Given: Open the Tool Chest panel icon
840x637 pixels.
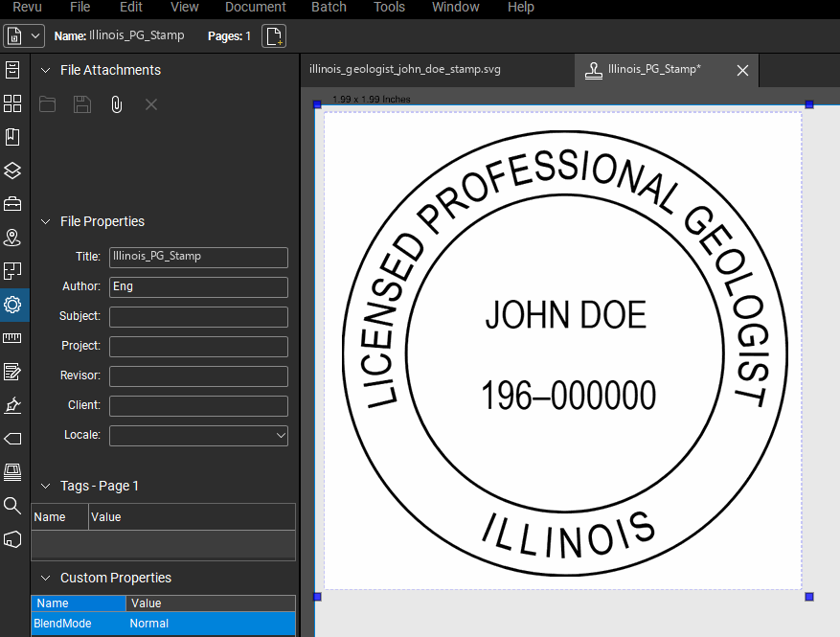Looking at the screenshot, I should [12, 204].
